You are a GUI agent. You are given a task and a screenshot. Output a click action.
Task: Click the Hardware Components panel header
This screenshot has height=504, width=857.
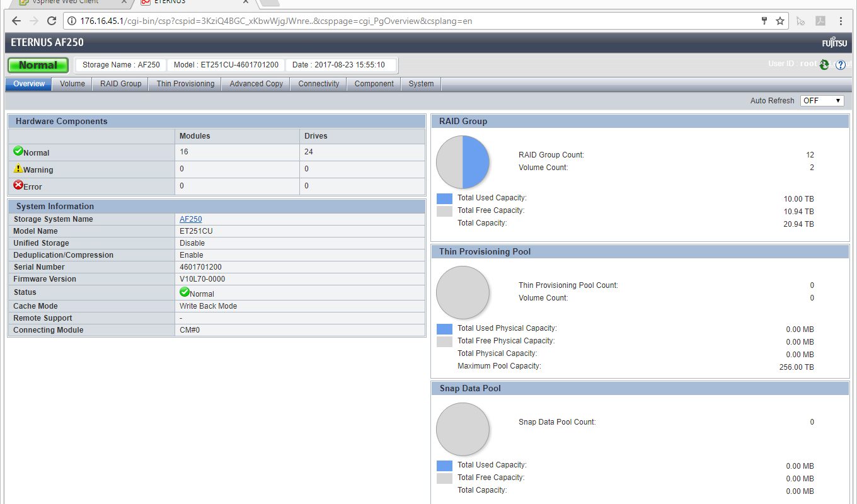tap(217, 121)
